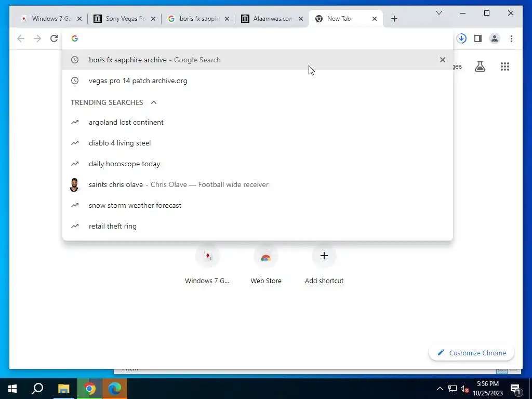Open the notification center icon
Viewport: 532px width, 399px height.
(x=516, y=389)
